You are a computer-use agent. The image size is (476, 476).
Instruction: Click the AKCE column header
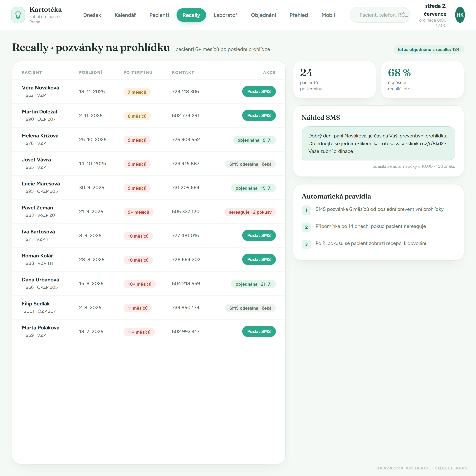tap(269, 72)
